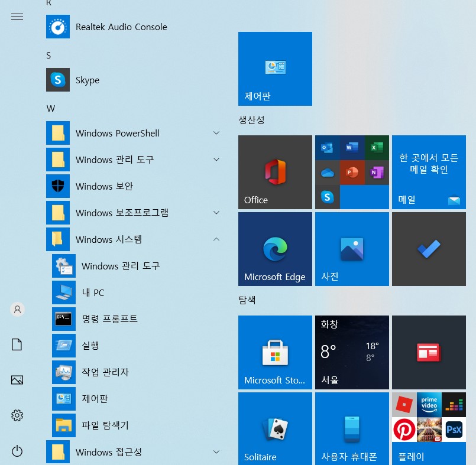Open Outlook in the Office folder tile
This screenshot has height=465, width=476.
327,148
